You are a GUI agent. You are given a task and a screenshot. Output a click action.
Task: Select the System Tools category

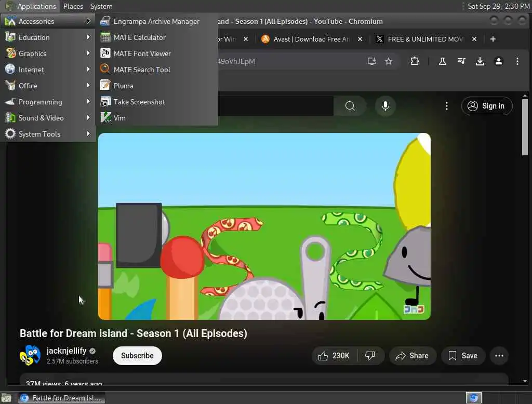[x=48, y=134]
